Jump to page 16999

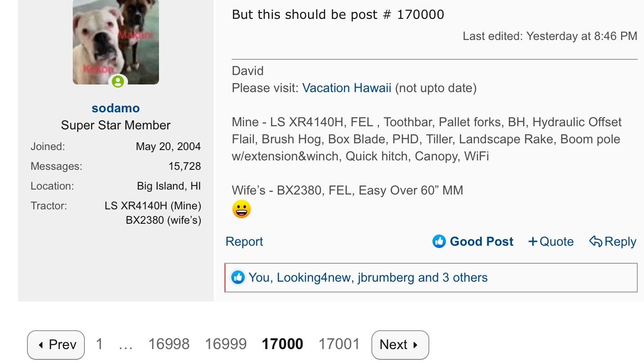(225, 345)
